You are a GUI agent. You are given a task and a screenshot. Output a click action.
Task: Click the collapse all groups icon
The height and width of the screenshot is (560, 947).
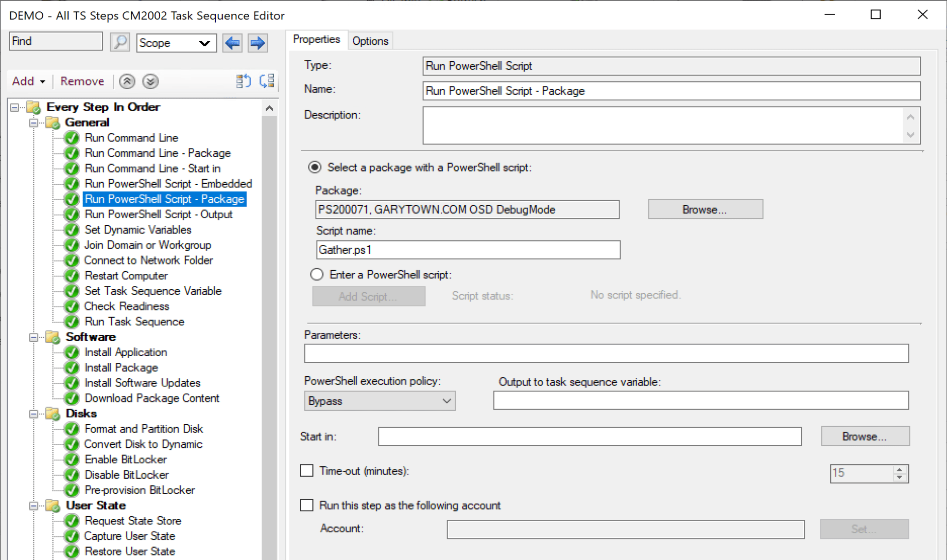pyautogui.click(x=243, y=81)
